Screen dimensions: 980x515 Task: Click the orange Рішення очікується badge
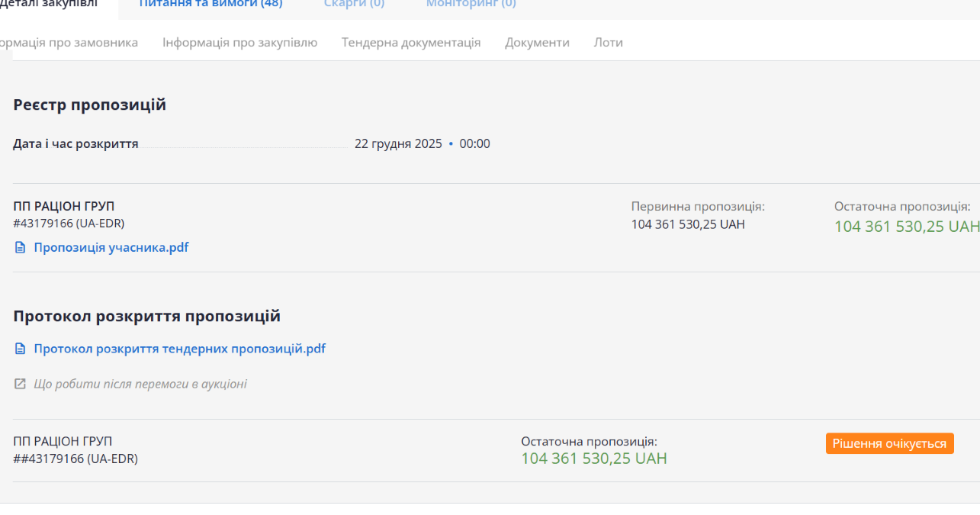click(889, 444)
